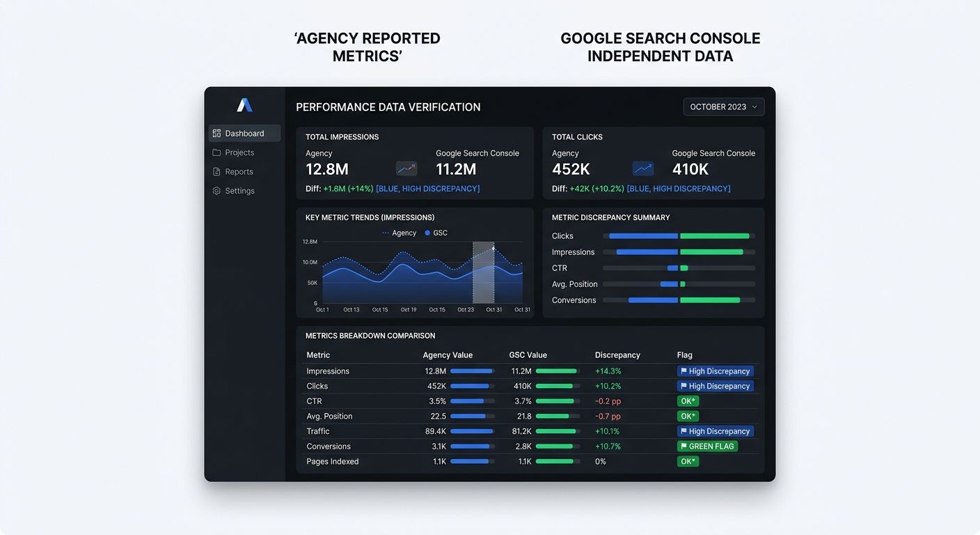Click Impressions bar in discrepancy summary
The image size is (980, 535).
click(x=679, y=252)
